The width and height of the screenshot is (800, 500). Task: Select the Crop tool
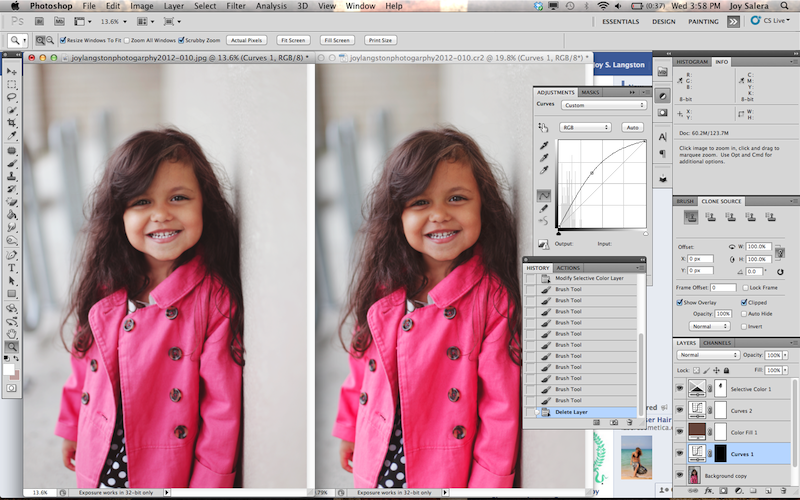(x=12, y=122)
